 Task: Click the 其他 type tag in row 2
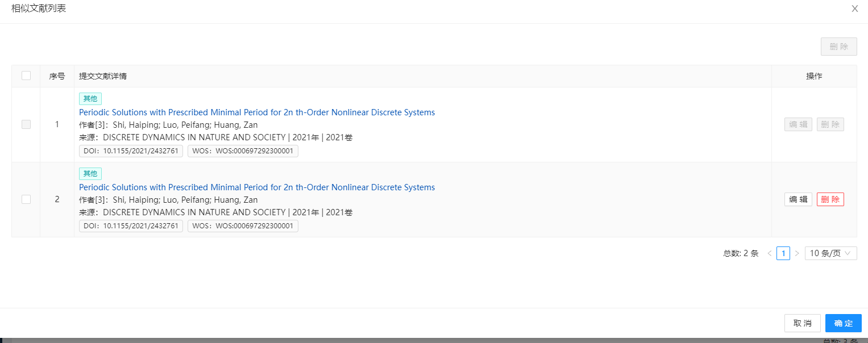coord(90,174)
